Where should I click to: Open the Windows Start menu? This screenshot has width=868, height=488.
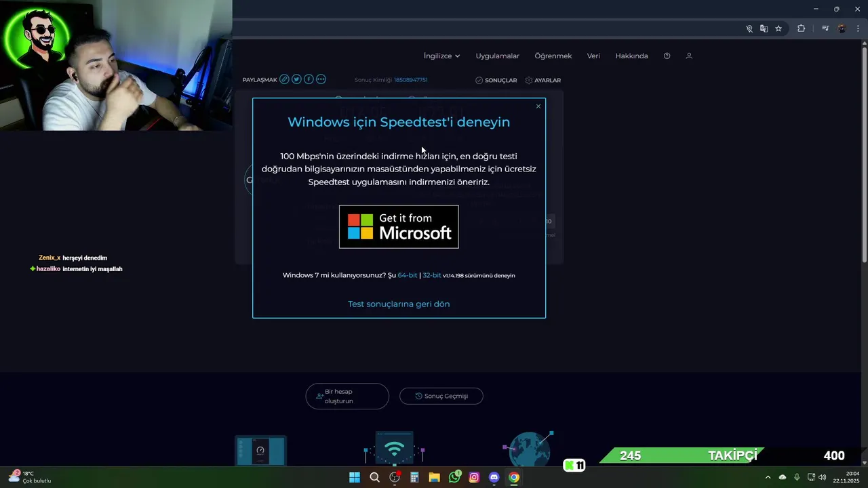click(355, 477)
